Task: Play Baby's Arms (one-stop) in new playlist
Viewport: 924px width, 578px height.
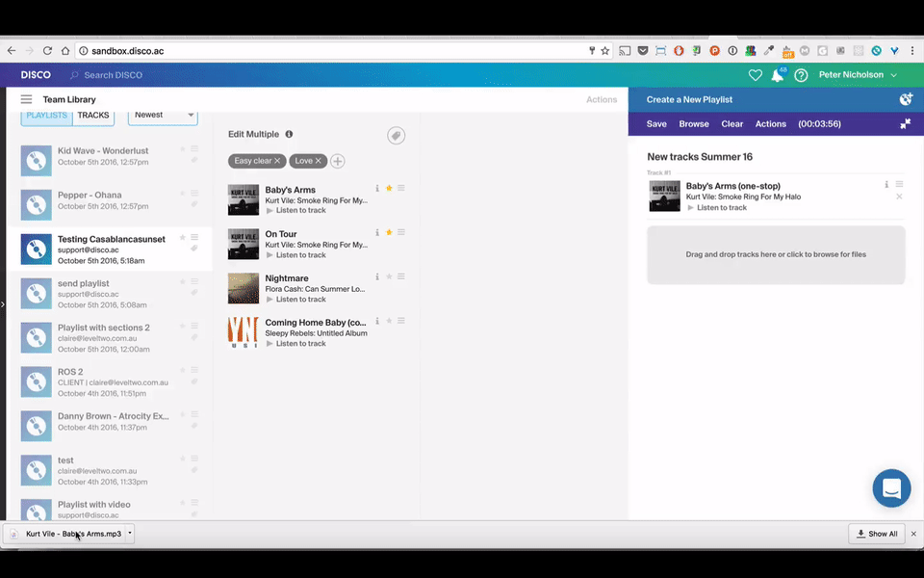Action: coord(716,208)
